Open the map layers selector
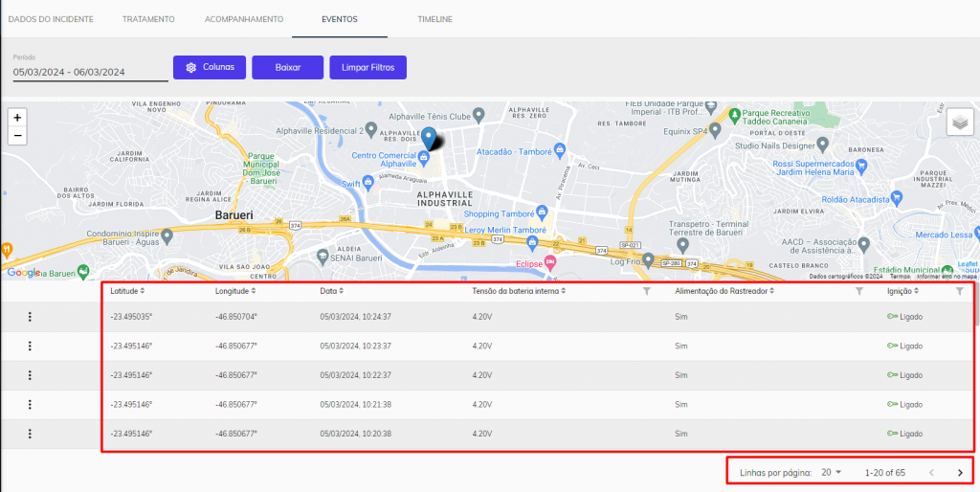980x492 pixels. click(959, 122)
